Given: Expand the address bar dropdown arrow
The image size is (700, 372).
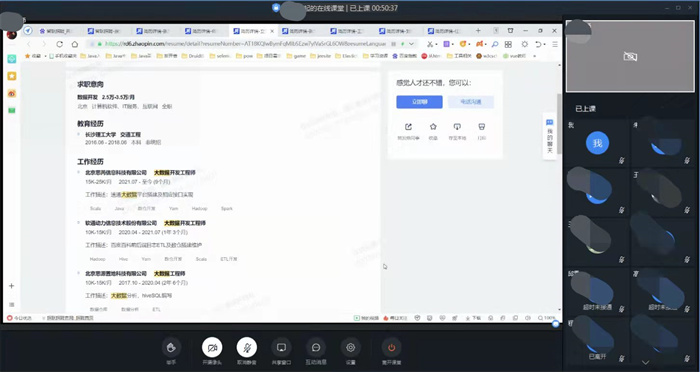Looking at the screenshot, I should (411, 44).
